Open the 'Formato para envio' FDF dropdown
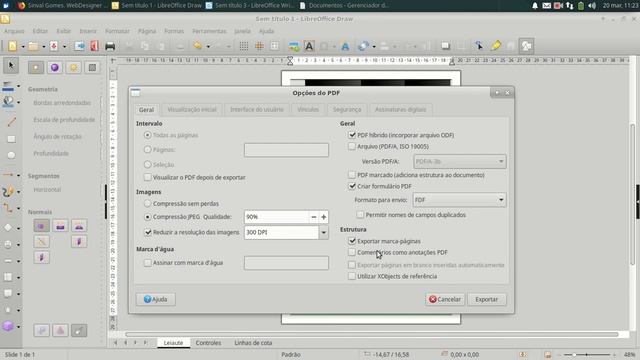This screenshot has width=640, height=360. coord(459,200)
